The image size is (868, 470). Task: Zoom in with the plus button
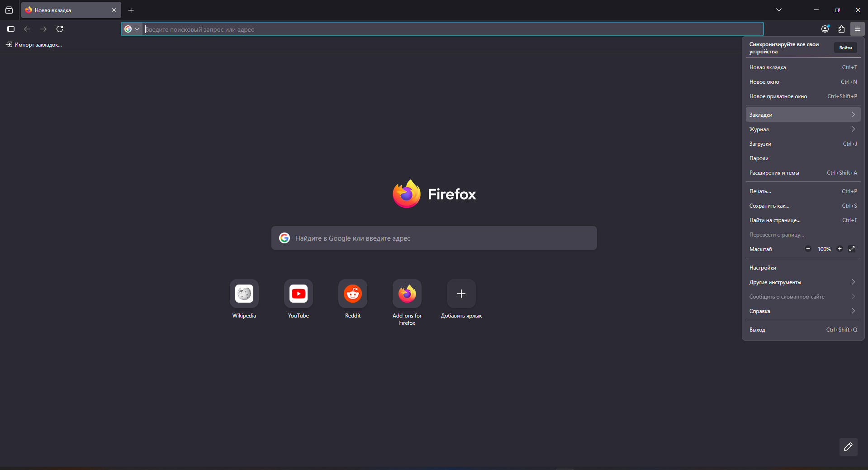point(840,249)
